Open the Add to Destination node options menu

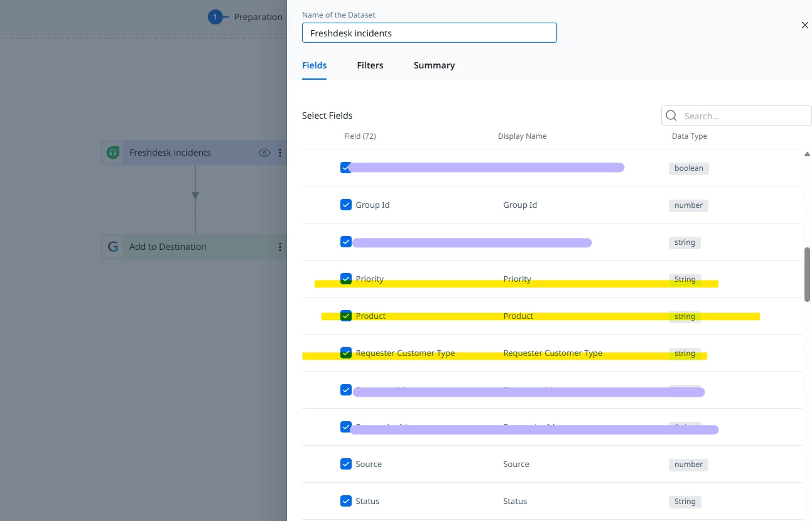280,247
